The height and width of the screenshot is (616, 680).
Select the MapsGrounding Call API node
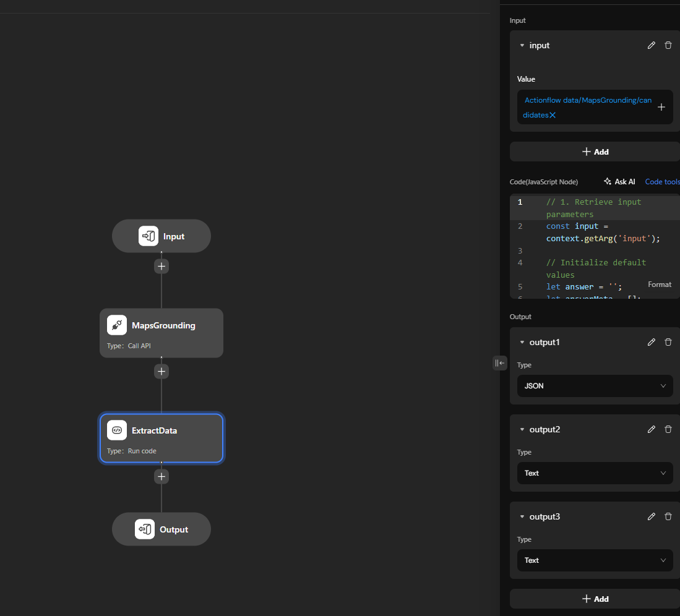click(x=161, y=333)
